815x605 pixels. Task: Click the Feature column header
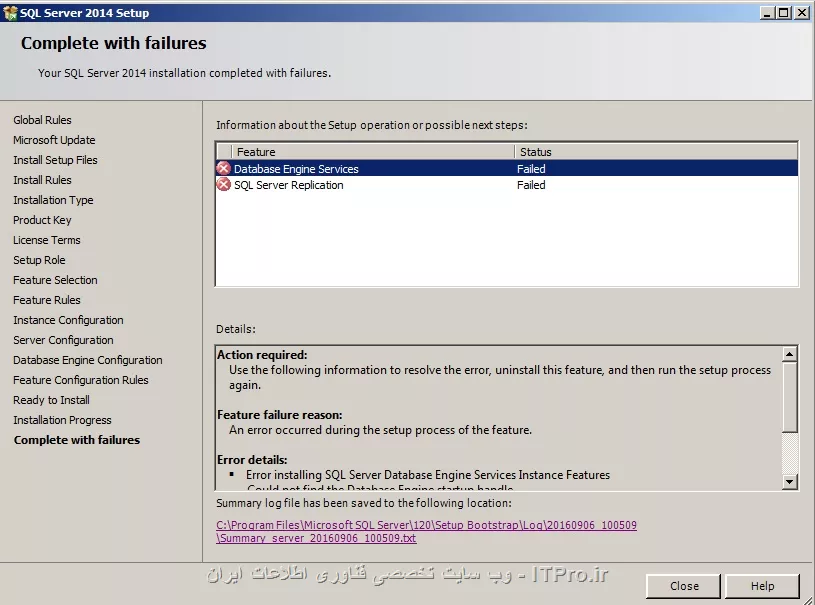tap(373, 152)
